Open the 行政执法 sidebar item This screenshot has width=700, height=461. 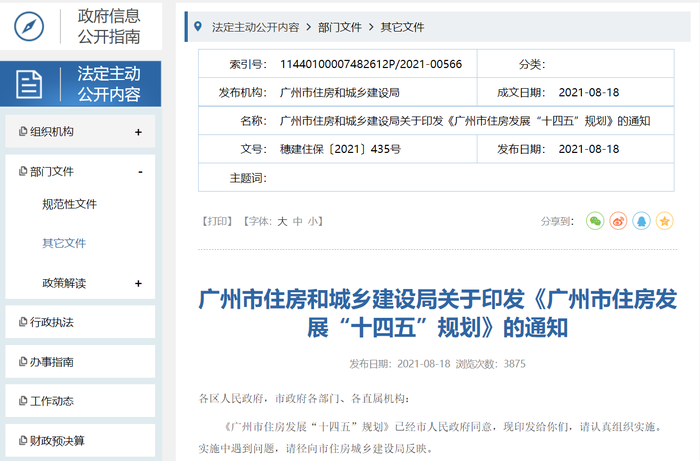(80, 322)
